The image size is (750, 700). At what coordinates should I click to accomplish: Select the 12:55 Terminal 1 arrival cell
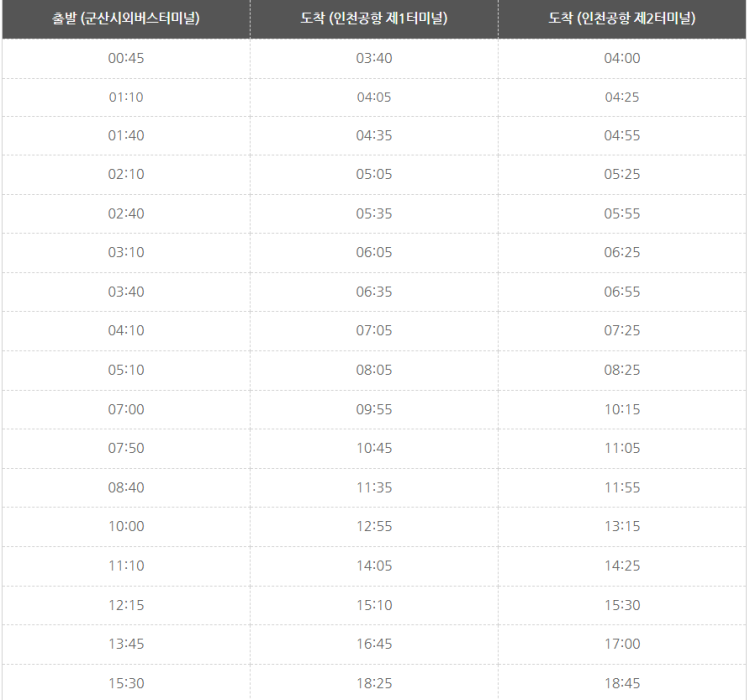pyautogui.click(x=374, y=526)
